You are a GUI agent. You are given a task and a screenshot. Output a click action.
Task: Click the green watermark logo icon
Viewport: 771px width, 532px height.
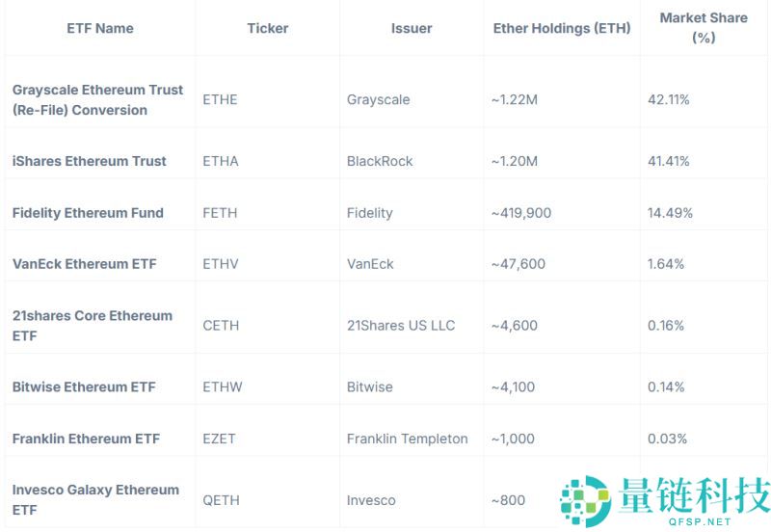pyautogui.click(x=587, y=502)
